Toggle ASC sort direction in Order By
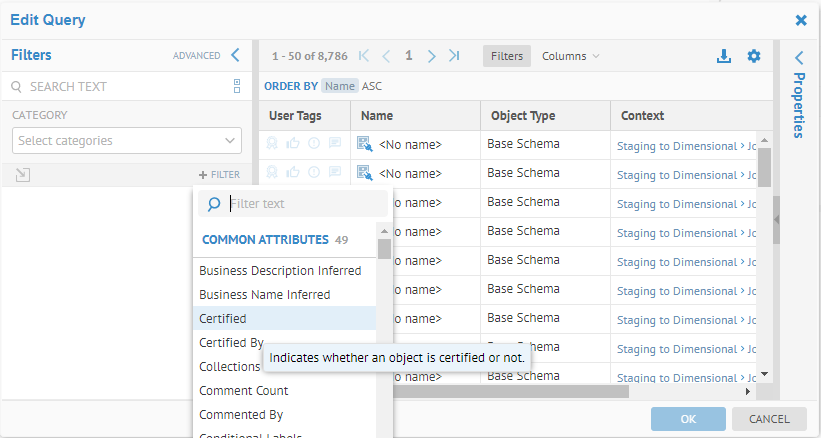Screen dimensions: 821x438 point(371,86)
